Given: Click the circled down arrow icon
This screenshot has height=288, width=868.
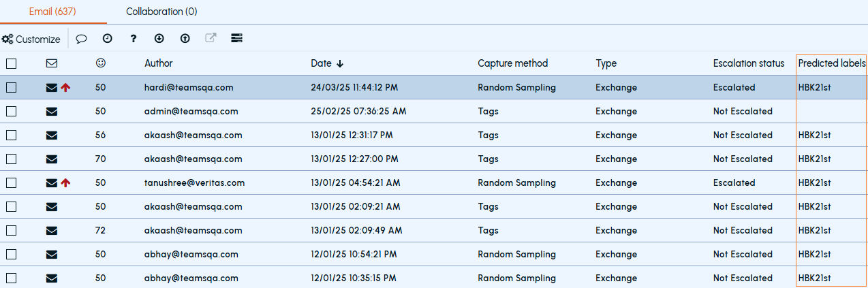Looking at the screenshot, I should click(159, 39).
